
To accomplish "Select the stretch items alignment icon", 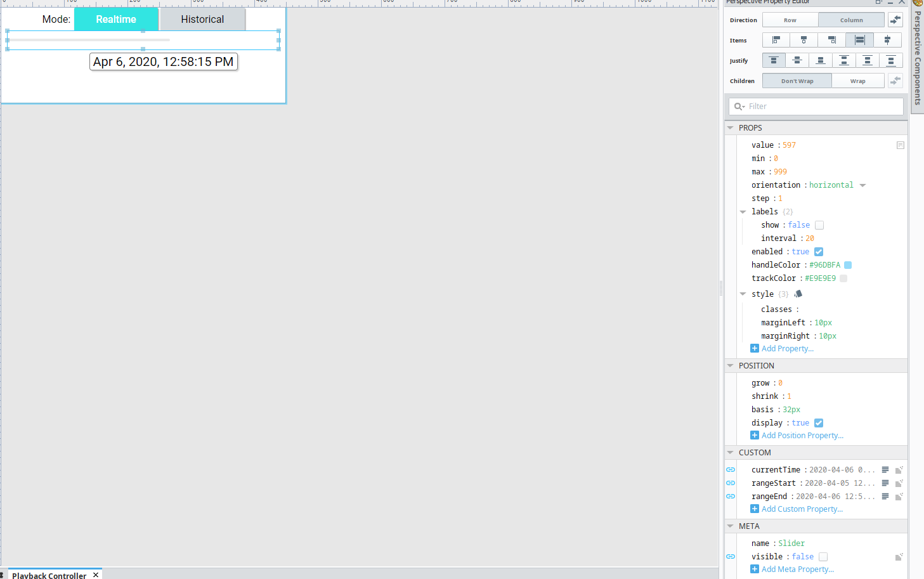I will (x=859, y=41).
